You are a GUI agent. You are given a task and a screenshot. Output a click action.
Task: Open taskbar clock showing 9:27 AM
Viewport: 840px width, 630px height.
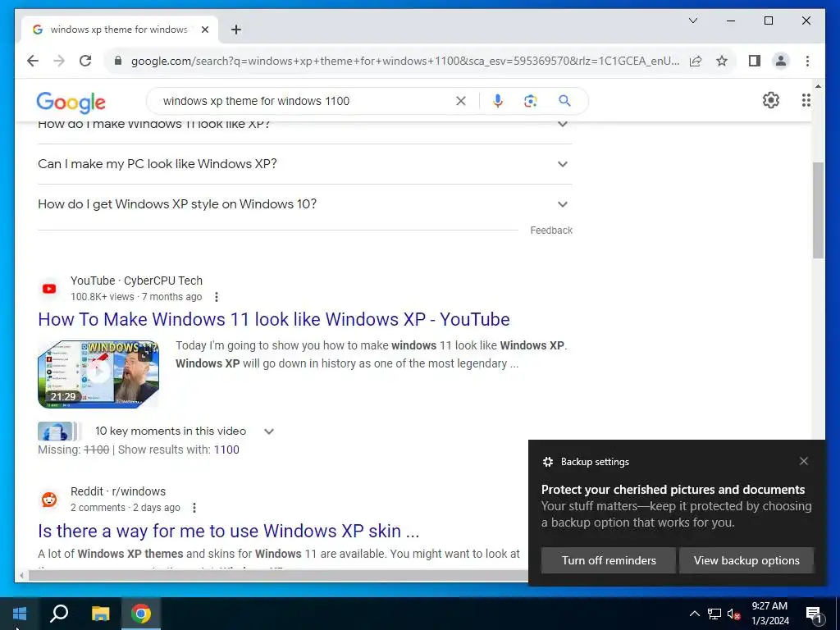pos(769,614)
